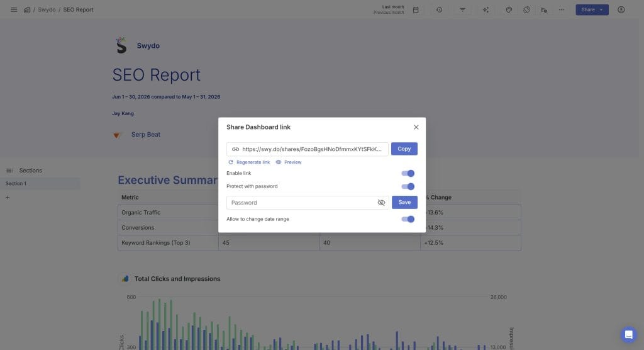The image size is (644, 350).
Task: Open the calendar date picker icon
Action: coord(416,9)
